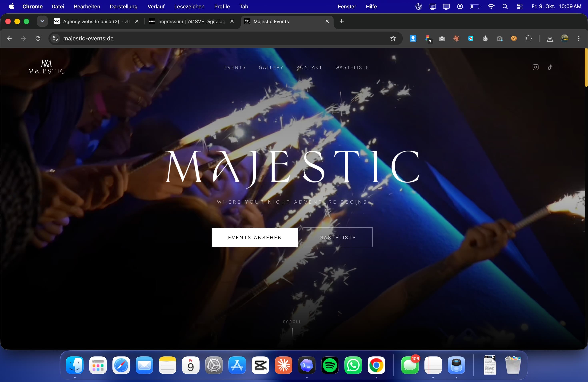588x382 pixels.
Task: Open Spotlight search in menu bar
Action: tap(505, 7)
